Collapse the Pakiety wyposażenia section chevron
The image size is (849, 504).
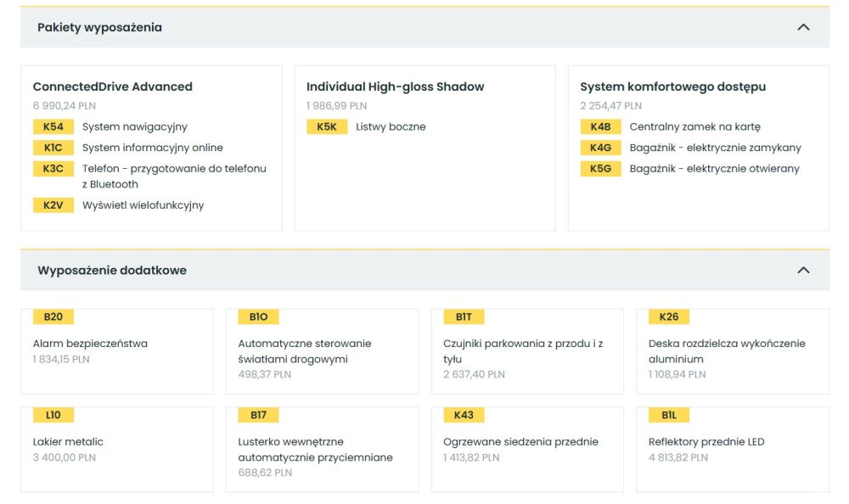803,27
